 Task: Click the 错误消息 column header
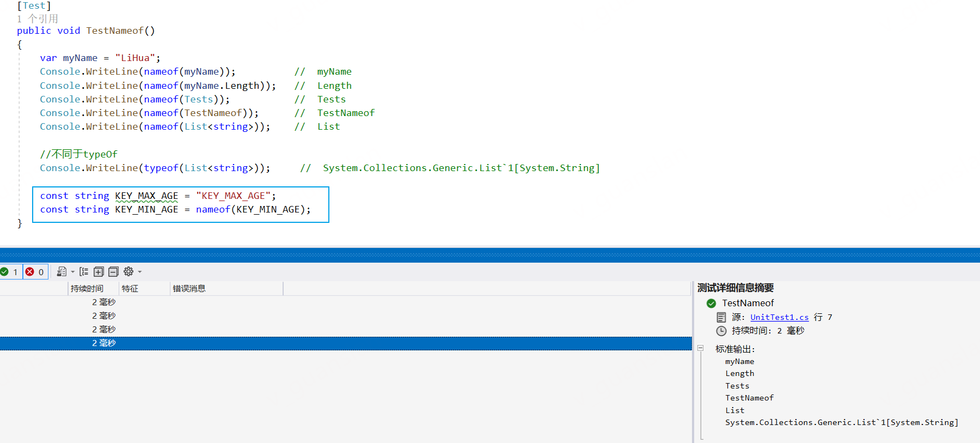(189, 289)
